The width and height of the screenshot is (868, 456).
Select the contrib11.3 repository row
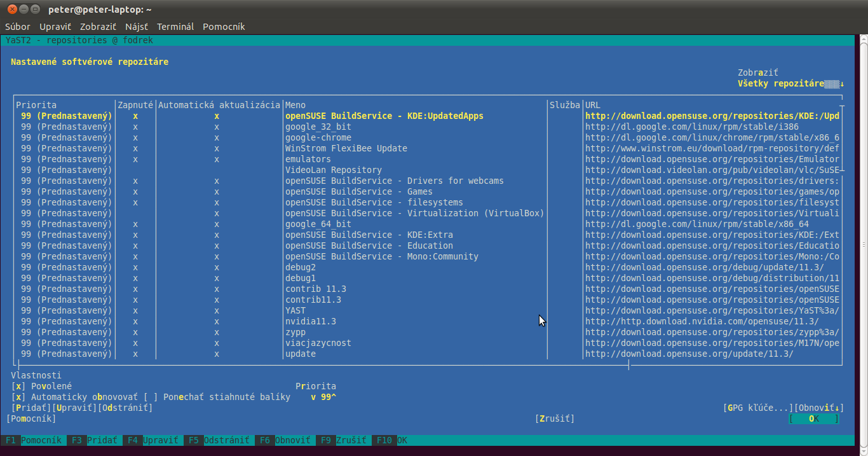428,300
